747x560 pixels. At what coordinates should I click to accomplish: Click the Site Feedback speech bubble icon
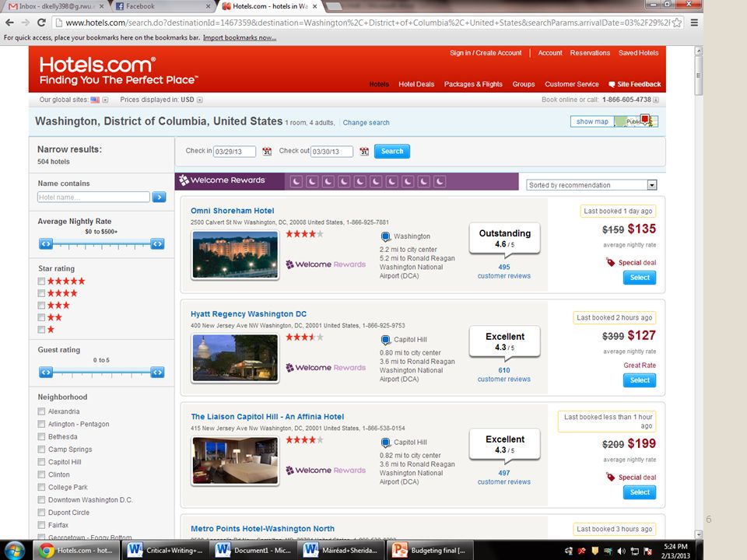point(612,84)
